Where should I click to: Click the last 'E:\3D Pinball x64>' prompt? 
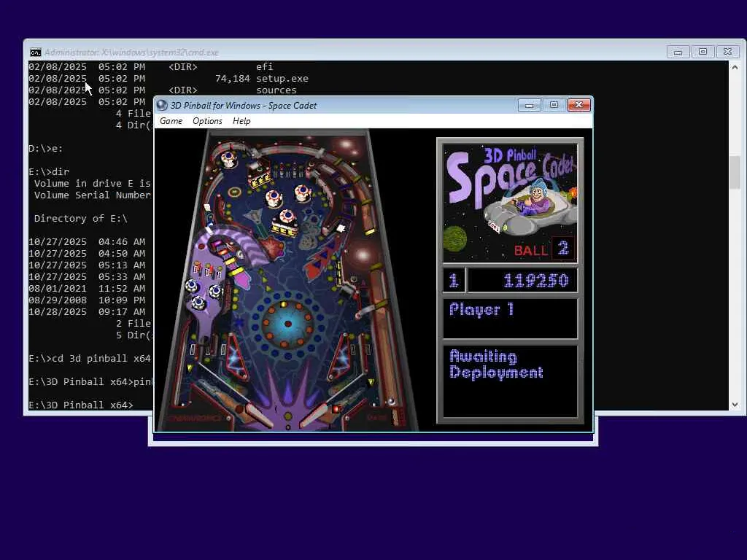[x=80, y=405]
